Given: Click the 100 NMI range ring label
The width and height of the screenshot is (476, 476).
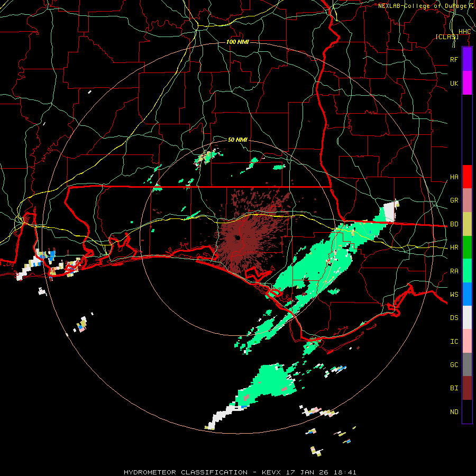Looking at the screenshot, I should click(237, 42).
